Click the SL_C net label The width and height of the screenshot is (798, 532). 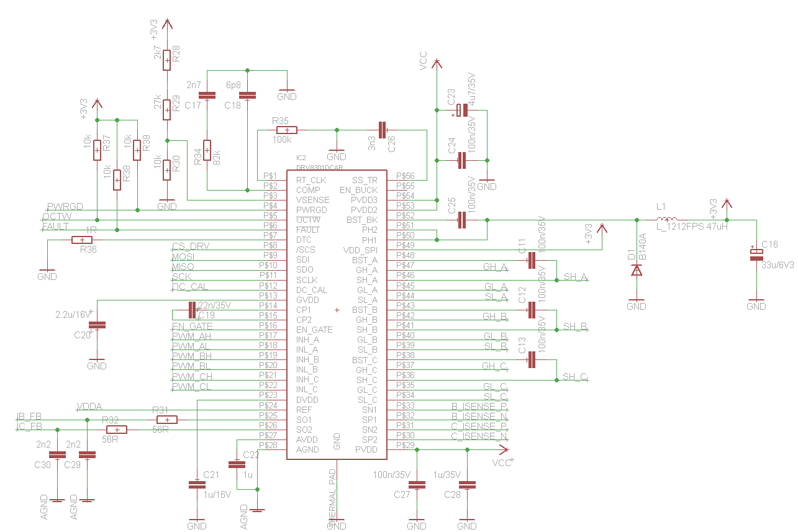point(495,395)
